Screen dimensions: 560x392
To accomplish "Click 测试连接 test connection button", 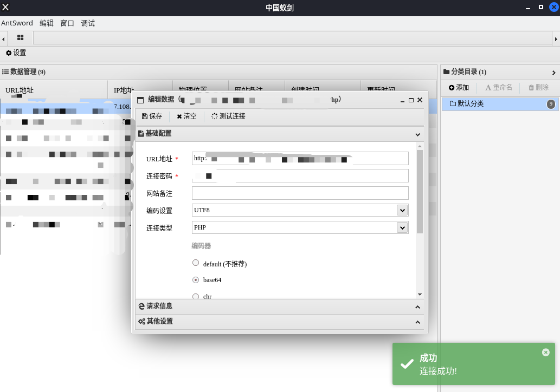I will (228, 116).
